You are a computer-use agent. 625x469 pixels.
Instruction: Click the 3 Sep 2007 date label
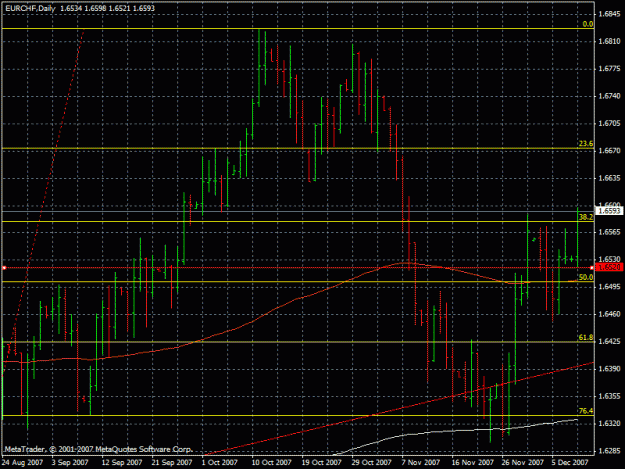[70, 462]
